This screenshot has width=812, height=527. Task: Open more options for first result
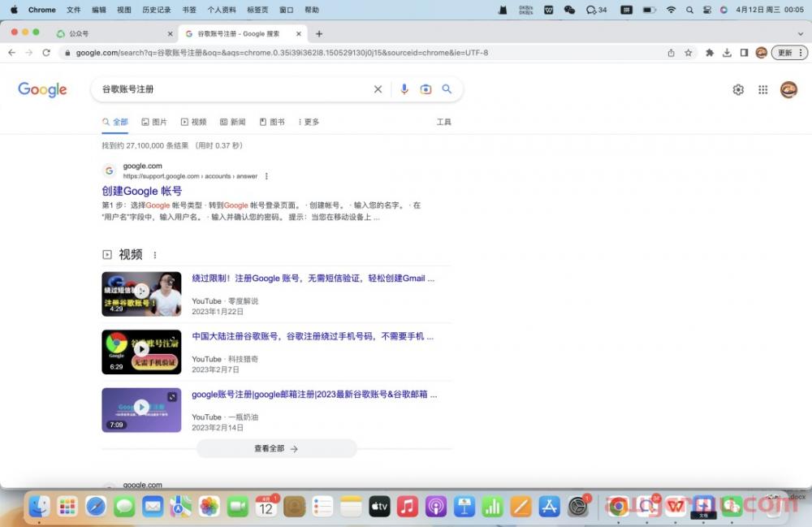click(266, 176)
